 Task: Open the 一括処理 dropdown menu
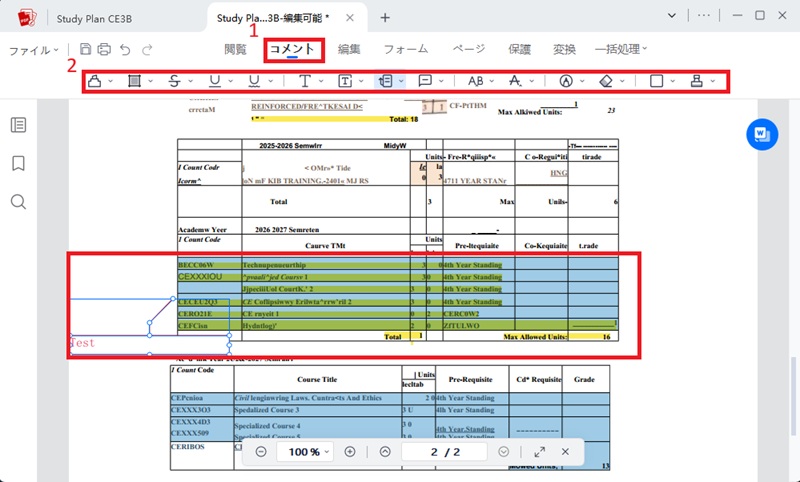[x=621, y=49]
